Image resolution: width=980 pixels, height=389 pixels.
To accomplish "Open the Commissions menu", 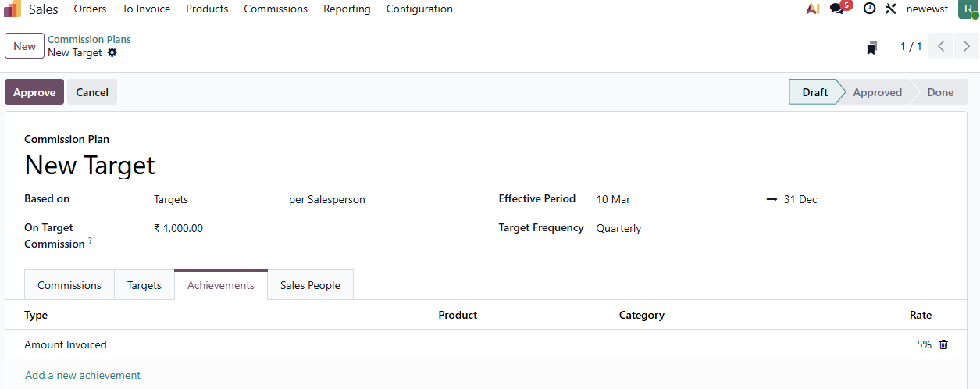I will click(276, 9).
